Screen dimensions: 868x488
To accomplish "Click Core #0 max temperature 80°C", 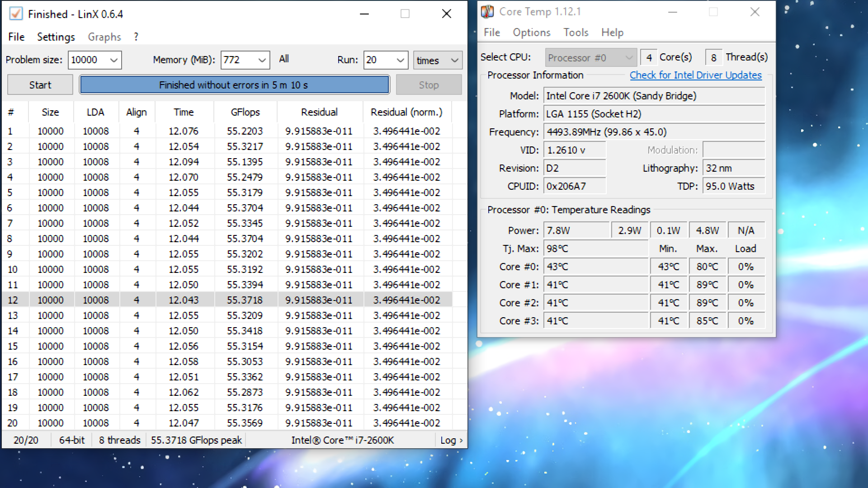I will click(708, 267).
